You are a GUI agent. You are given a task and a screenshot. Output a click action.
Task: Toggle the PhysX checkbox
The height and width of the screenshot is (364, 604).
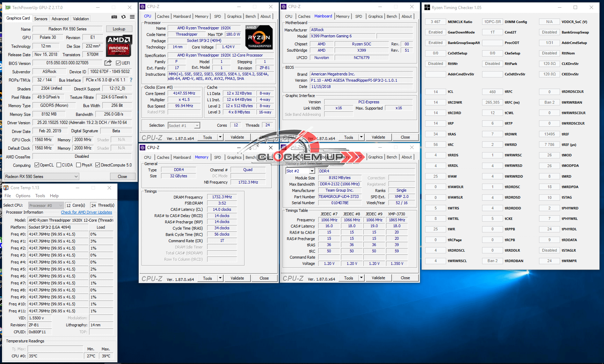point(79,165)
